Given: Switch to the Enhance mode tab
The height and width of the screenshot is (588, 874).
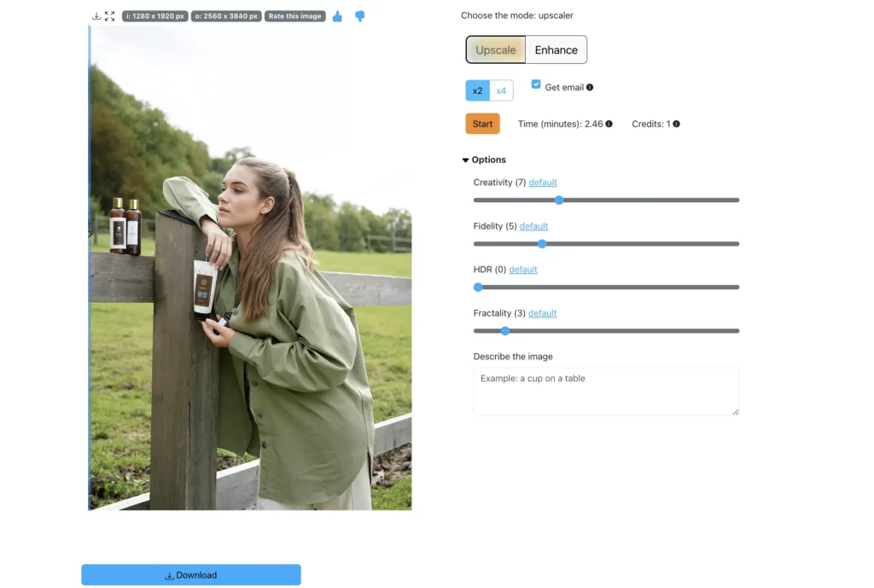Looking at the screenshot, I should (556, 49).
